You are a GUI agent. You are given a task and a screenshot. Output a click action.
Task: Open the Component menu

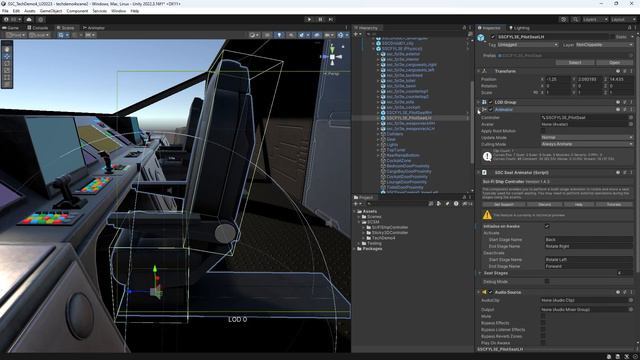pos(77,11)
